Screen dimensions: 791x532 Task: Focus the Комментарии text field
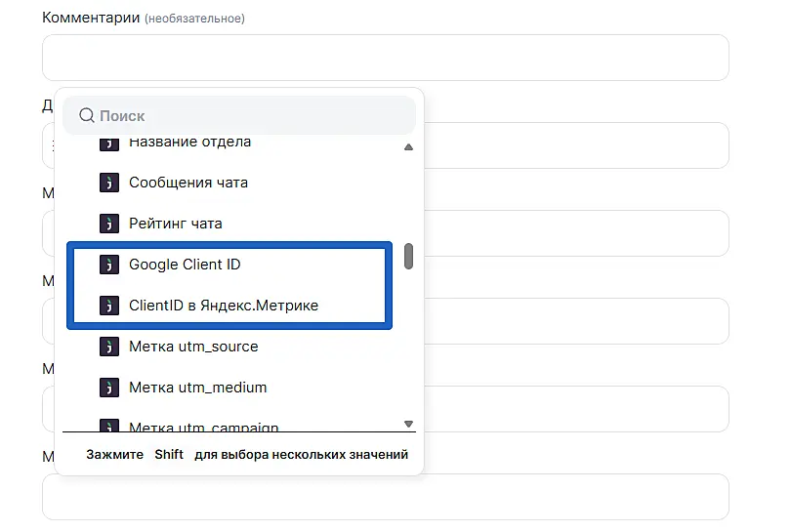click(385, 58)
